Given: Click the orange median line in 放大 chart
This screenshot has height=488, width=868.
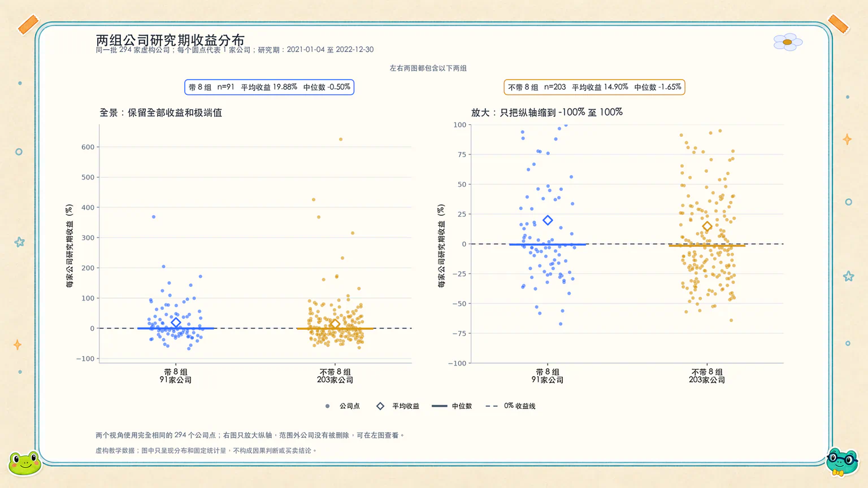Looking at the screenshot, I should point(707,246).
